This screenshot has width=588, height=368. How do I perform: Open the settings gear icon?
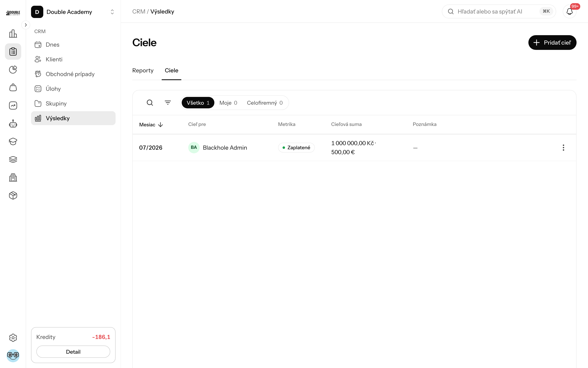13,338
